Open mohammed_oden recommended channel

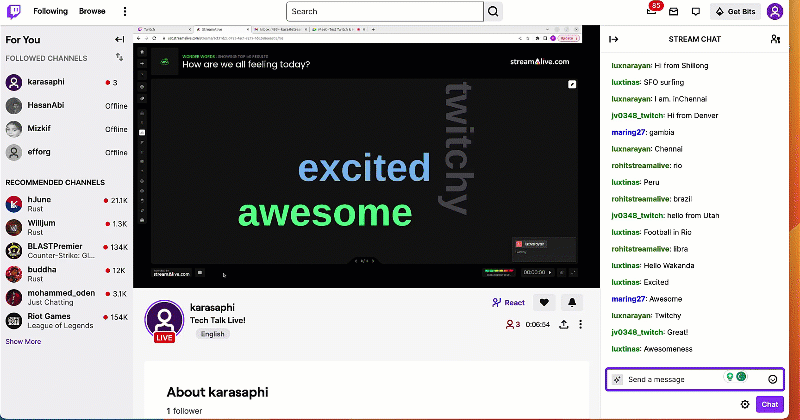66,298
